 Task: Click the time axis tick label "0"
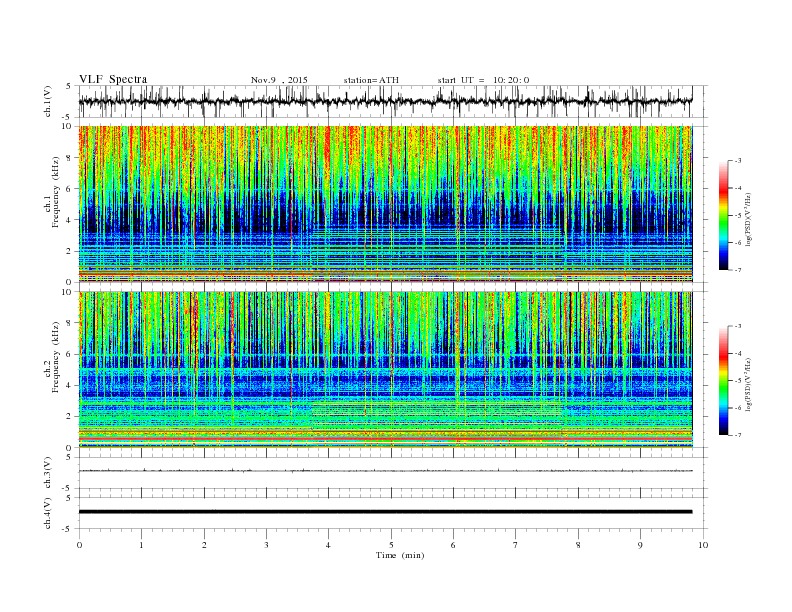point(79,545)
